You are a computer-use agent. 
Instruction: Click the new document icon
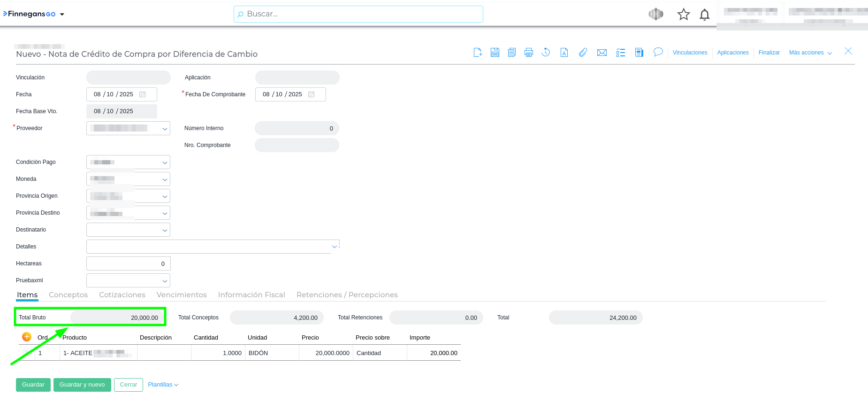click(478, 53)
